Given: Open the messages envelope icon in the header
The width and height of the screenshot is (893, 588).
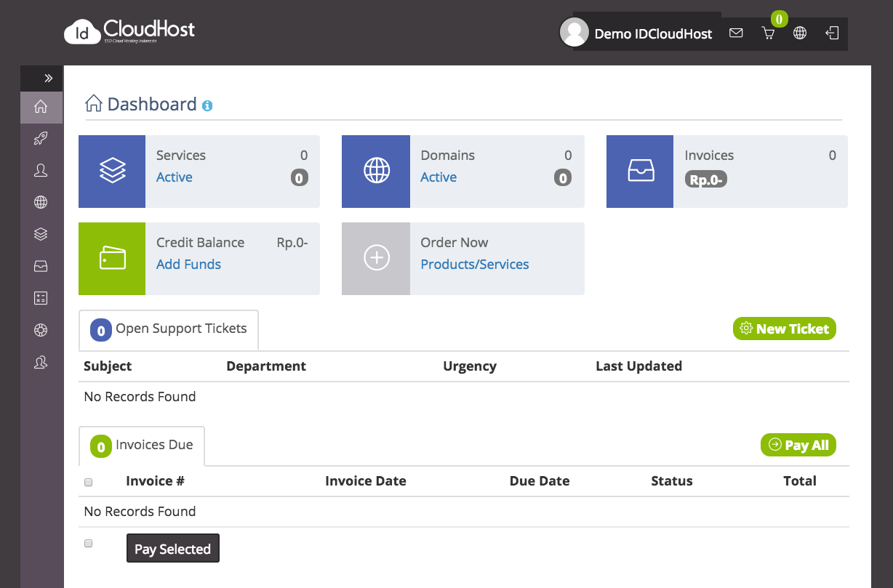Looking at the screenshot, I should point(736,33).
